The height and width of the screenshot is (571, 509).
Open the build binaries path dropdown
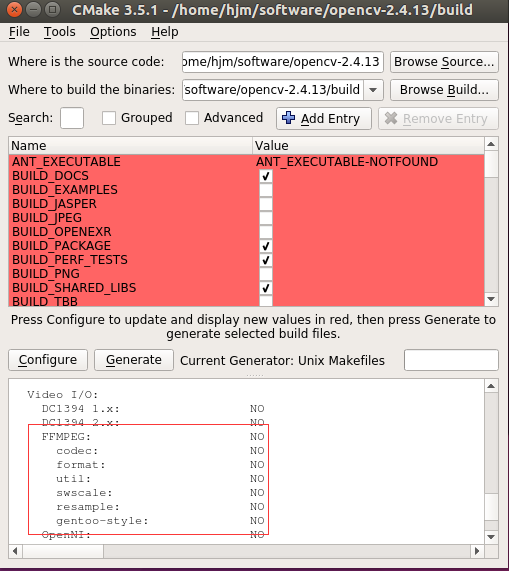point(373,90)
